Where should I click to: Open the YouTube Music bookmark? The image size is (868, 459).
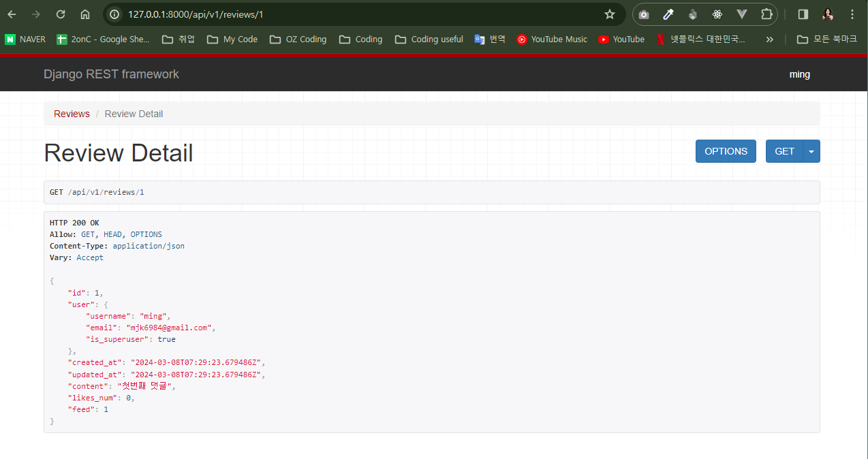click(x=552, y=39)
